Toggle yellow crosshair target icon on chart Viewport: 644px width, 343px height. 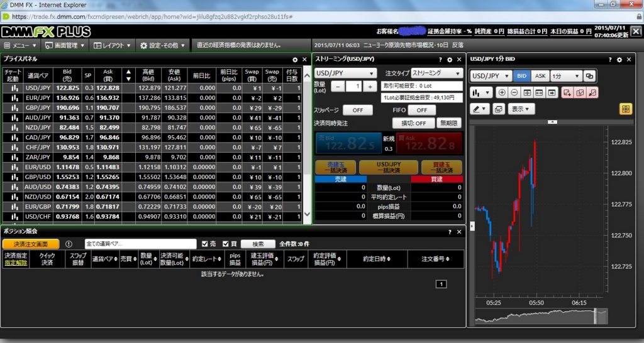626,109
